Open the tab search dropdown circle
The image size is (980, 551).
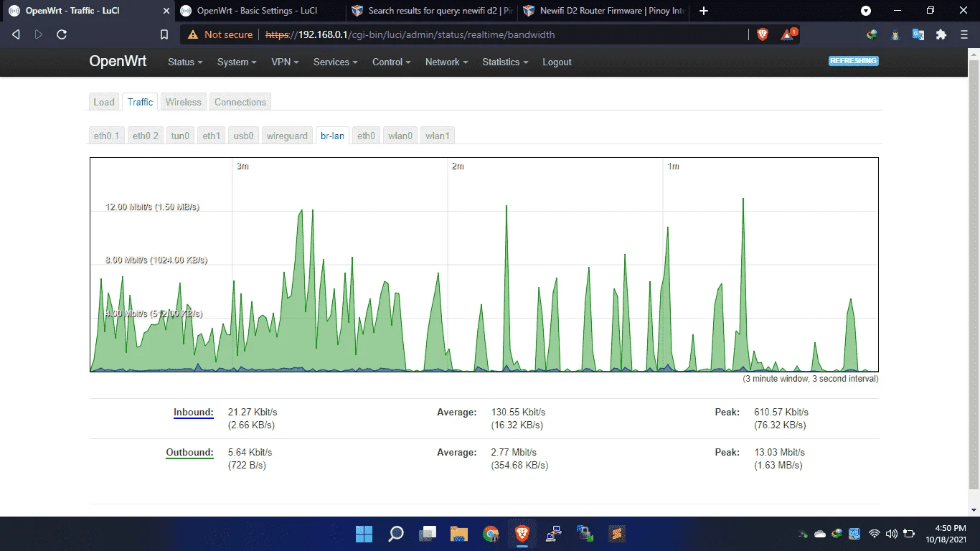(866, 11)
